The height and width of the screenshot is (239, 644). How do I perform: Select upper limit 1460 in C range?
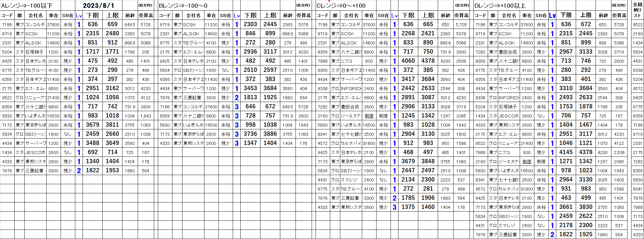428,207
